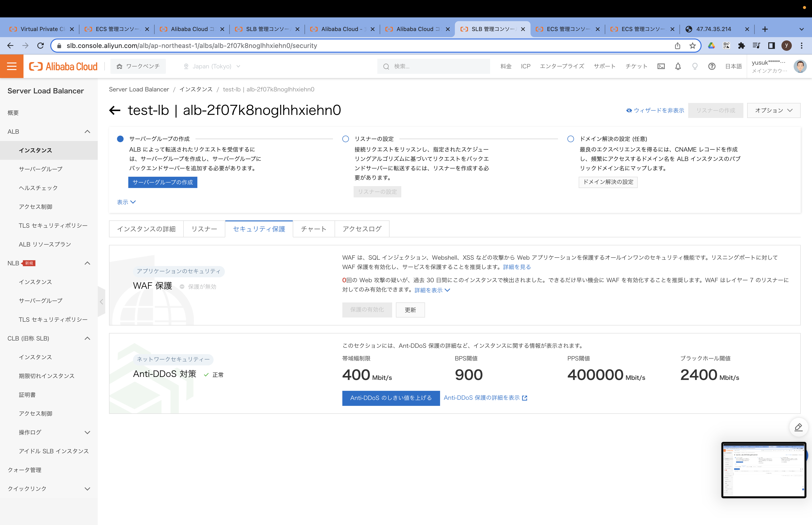The image size is (812, 525).
Task: Select the ドメイン解決の設定 radio button
Action: (x=570, y=139)
